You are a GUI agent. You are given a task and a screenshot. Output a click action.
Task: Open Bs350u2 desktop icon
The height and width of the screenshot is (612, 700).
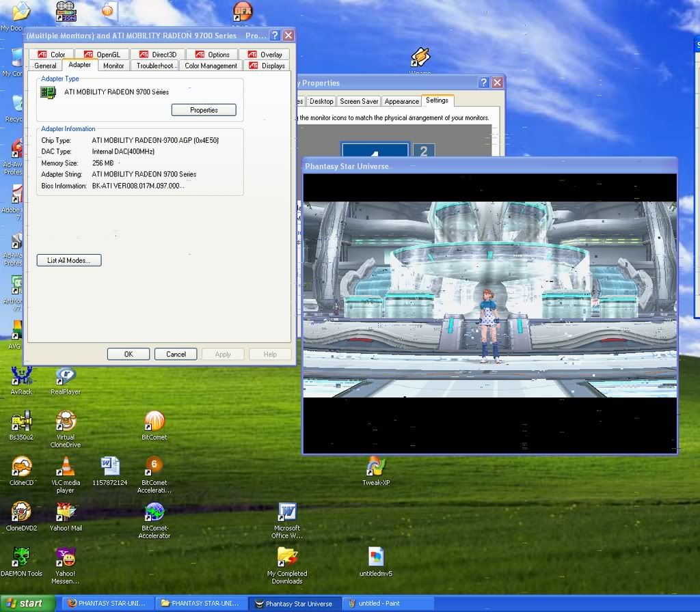point(21,426)
